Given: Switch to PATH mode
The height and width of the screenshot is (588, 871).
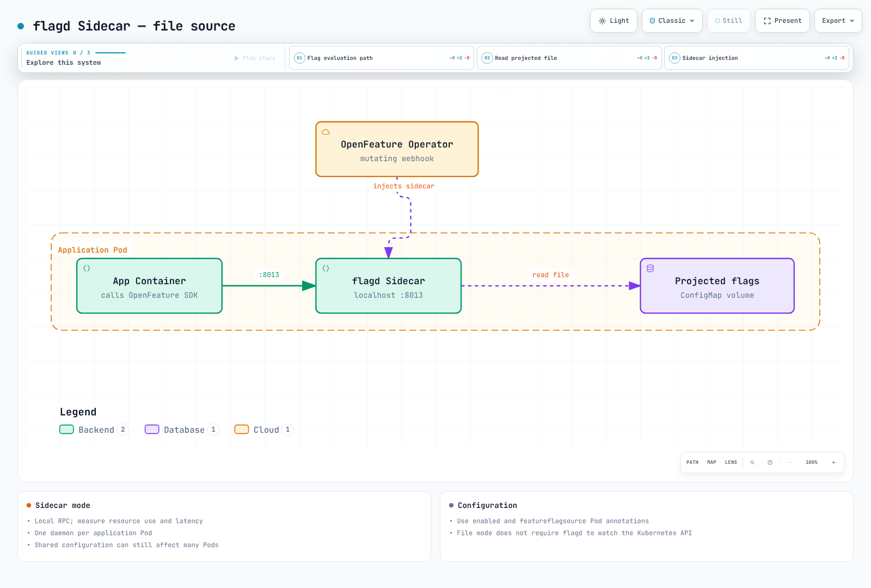Looking at the screenshot, I should pos(692,462).
